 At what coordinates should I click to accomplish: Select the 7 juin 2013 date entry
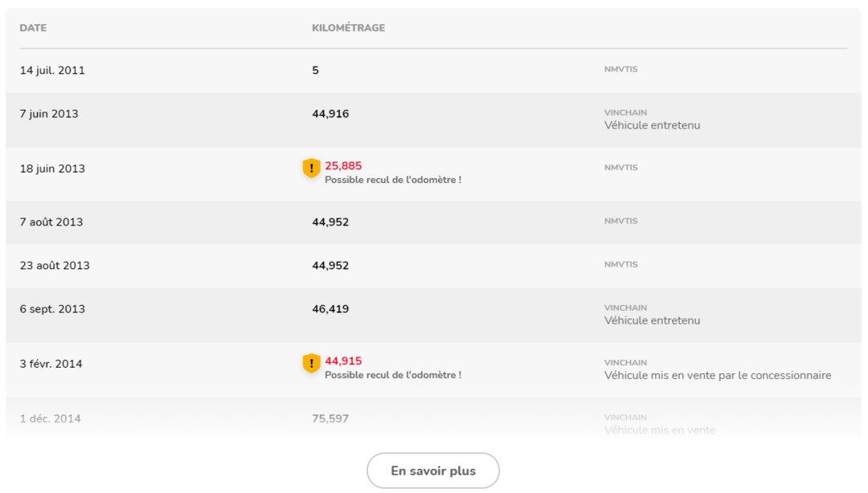point(49,114)
